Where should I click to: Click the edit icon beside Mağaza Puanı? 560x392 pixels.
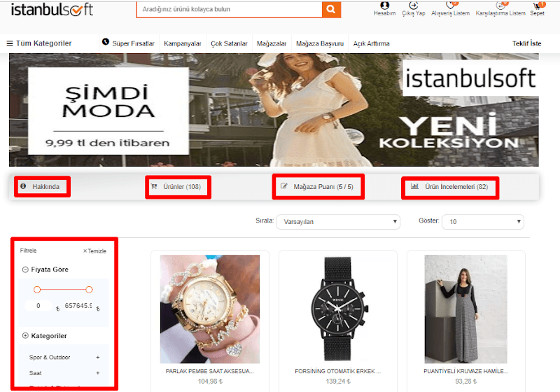(284, 186)
